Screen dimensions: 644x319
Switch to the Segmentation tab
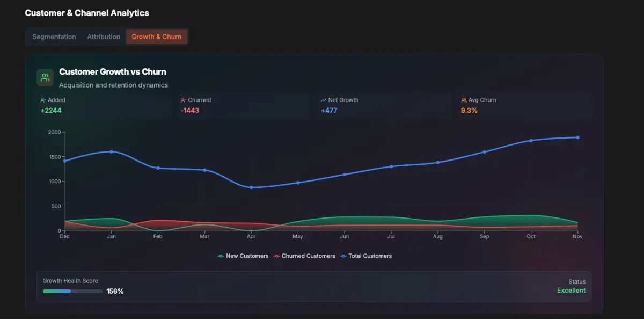(x=54, y=37)
